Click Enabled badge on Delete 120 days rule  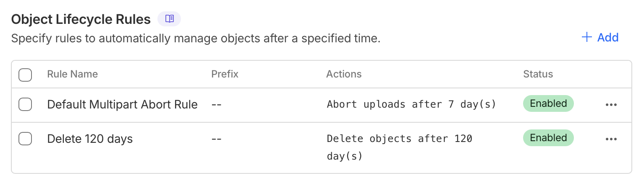[x=548, y=138]
